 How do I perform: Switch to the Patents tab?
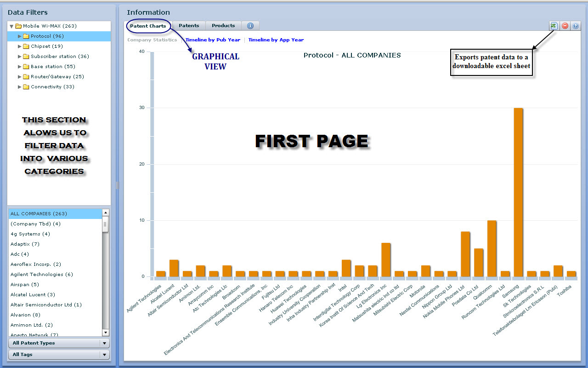pyautogui.click(x=189, y=26)
